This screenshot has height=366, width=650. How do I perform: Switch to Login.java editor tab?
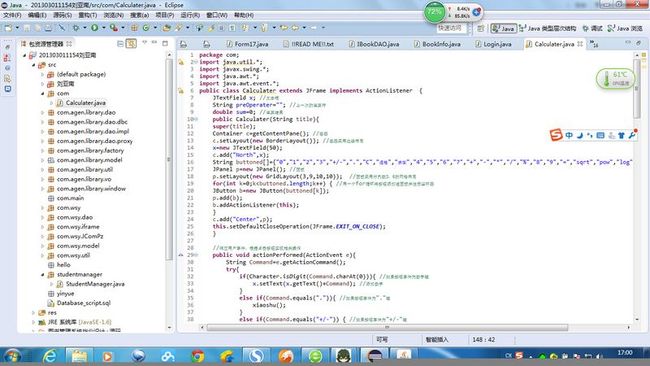[493, 44]
